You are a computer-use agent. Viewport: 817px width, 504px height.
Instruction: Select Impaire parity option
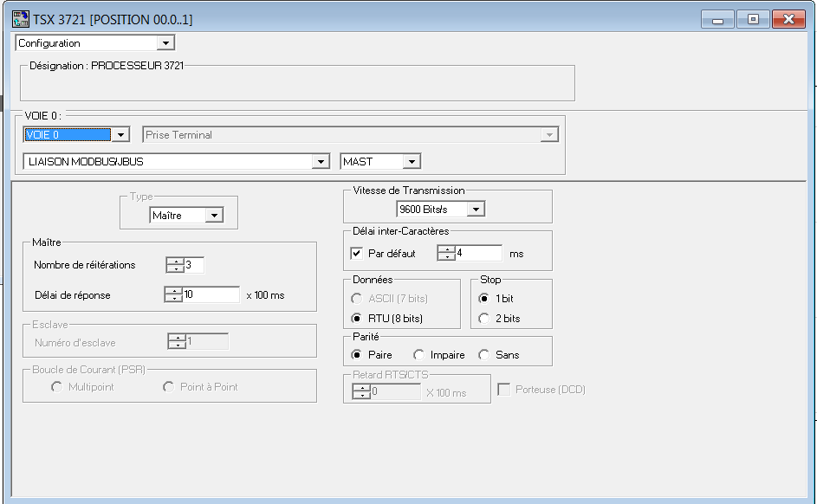pos(418,354)
